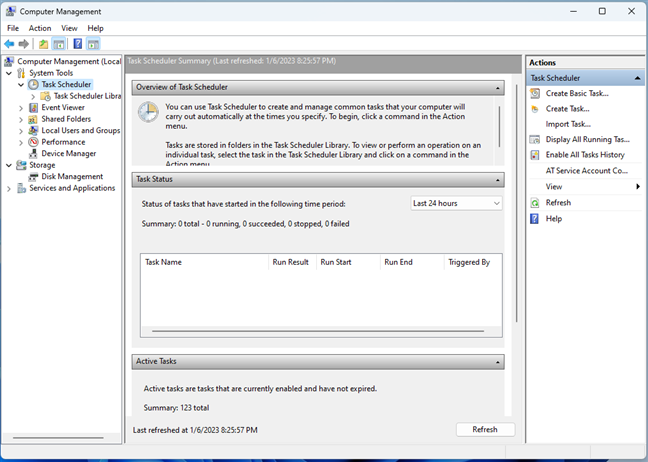
Task: Click the green Refresh icon in Actions
Action: pos(535,203)
